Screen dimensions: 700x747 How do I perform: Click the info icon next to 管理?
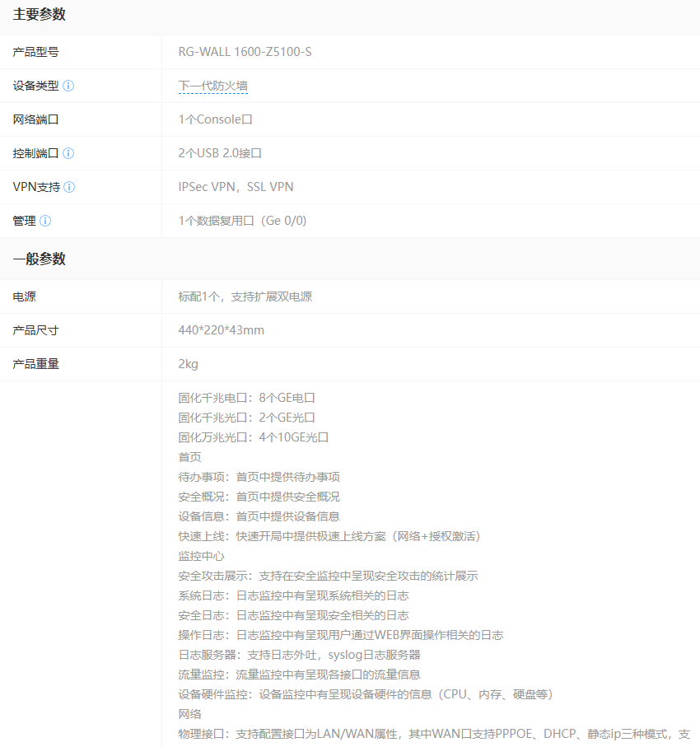[45, 221]
